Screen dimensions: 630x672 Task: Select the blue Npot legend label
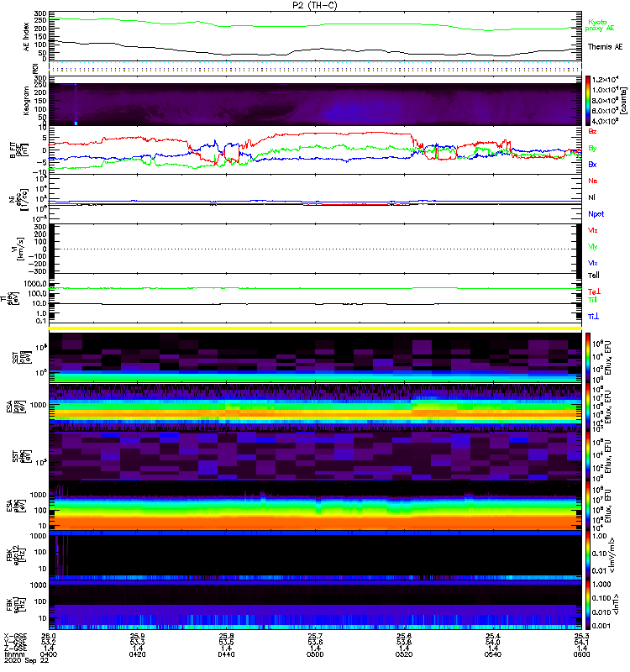(x=596, y=214)
